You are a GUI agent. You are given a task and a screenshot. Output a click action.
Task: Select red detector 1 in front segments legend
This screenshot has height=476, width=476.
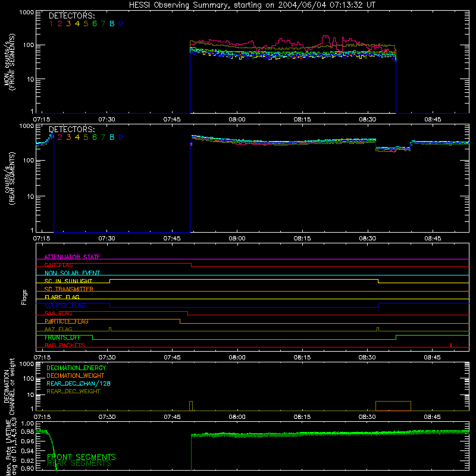[51, 24]
